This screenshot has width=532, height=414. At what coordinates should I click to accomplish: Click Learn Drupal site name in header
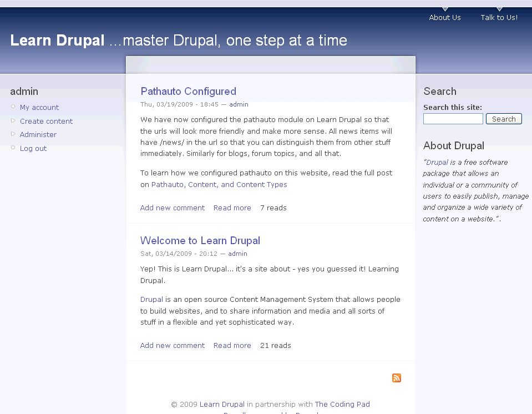click(x=57, y=41)
